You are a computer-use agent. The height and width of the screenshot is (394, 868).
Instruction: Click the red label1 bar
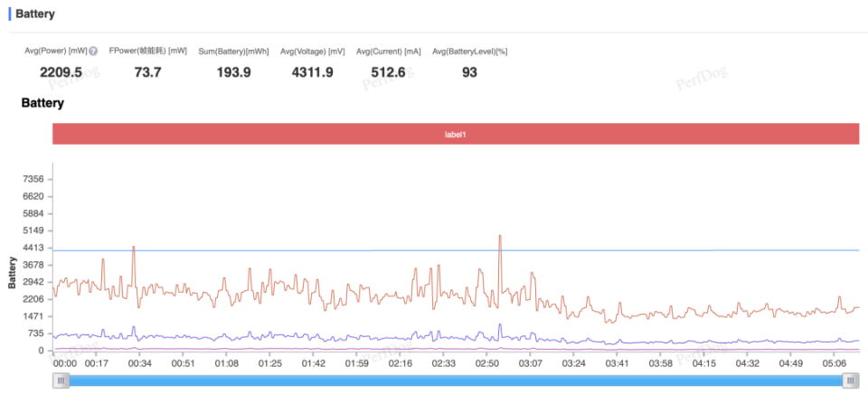[456, 134]
